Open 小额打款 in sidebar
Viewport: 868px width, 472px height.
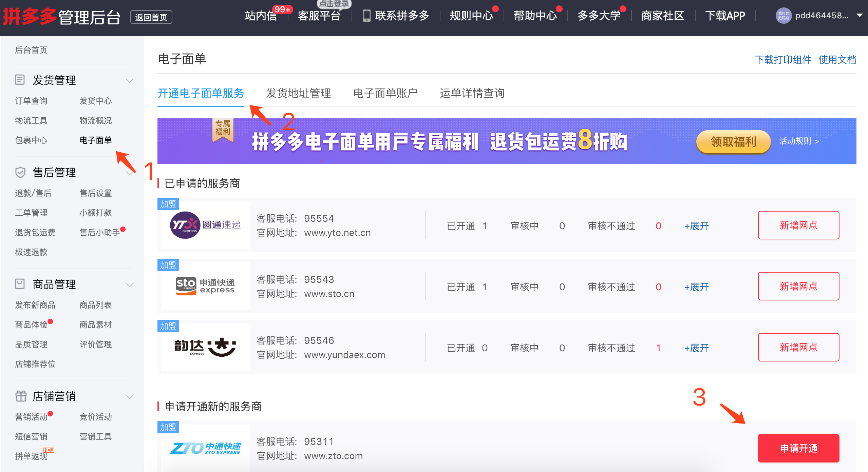(96, 213)
